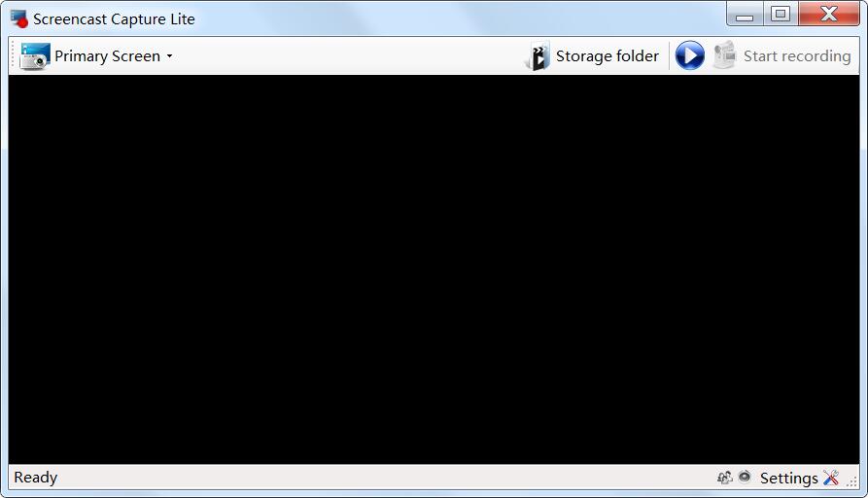Open the Storage folder clapperboard icon

537,56
